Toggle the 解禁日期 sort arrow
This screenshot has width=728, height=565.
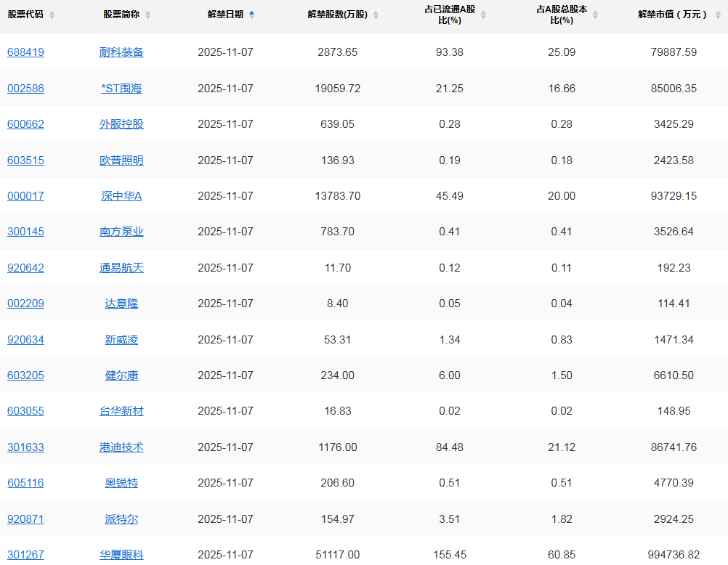(251, 15)
